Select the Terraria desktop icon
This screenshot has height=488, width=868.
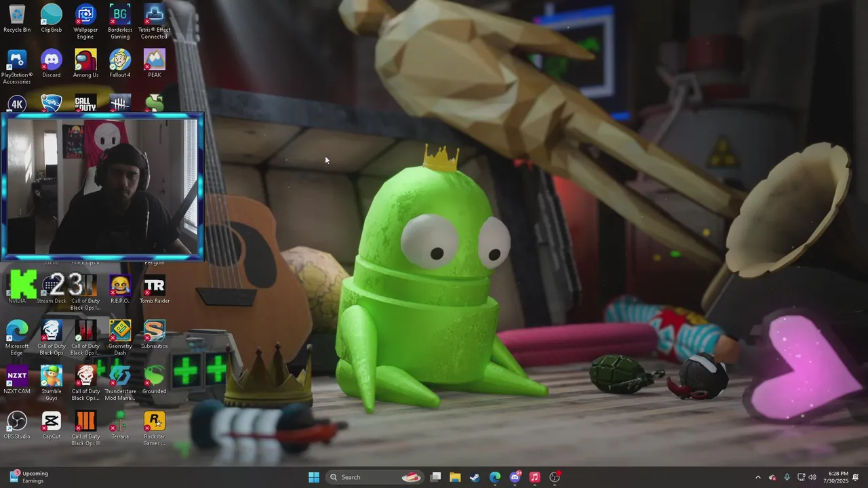click(120, 425)
